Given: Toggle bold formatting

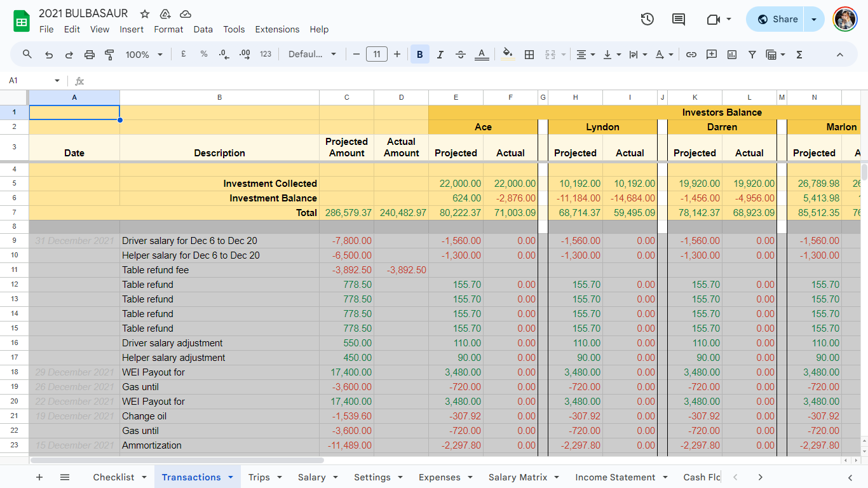Looking at the screenshot, I should pos(420,55).
